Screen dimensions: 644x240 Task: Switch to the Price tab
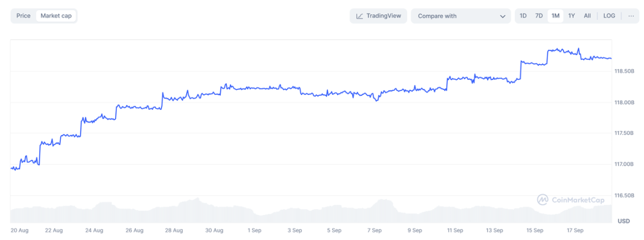[23, 16]
